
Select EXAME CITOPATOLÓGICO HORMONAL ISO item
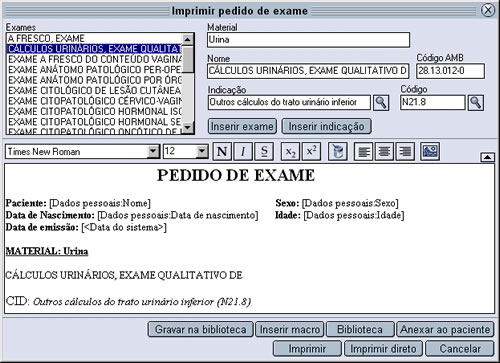tap(94, 111)
